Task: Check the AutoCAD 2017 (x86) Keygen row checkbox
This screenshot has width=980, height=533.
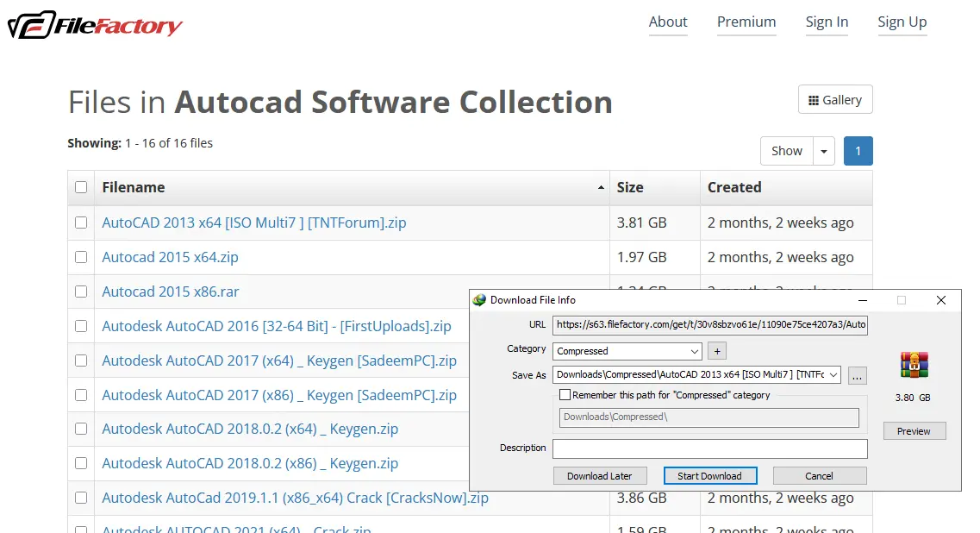Action: tap(81, 395)
